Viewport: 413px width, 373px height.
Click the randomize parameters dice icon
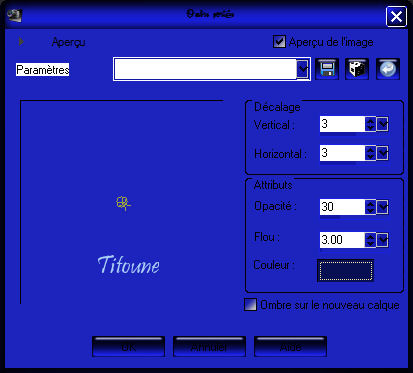pyautogui.click(x=357, y=69)
